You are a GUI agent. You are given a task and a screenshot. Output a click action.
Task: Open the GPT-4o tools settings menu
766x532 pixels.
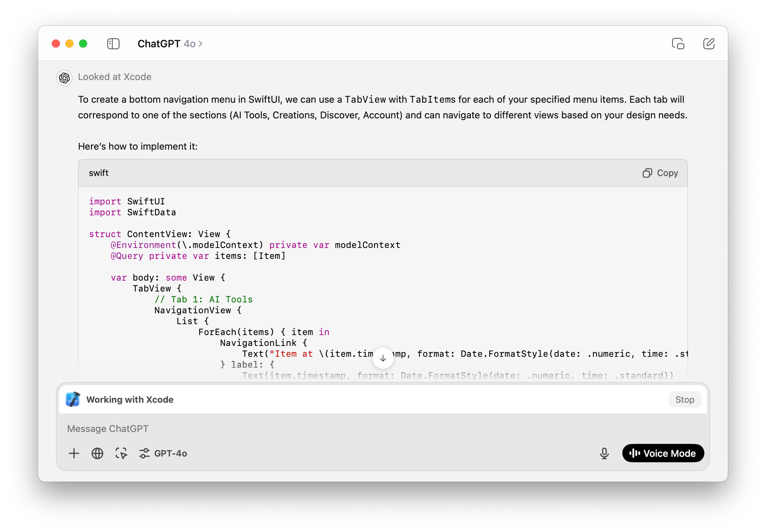[163, 453]
